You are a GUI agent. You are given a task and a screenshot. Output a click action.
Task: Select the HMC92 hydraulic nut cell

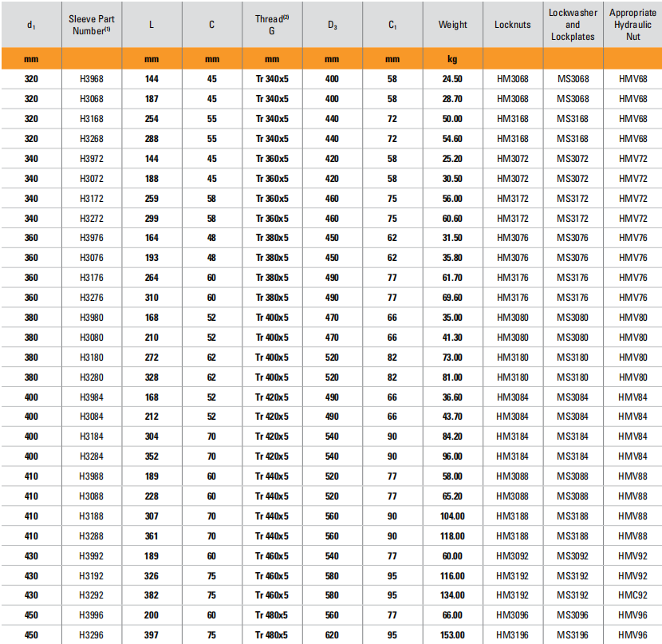coord(632,595)
